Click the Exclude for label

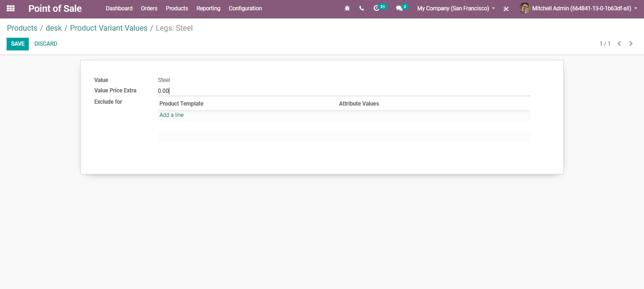[108, 102]
